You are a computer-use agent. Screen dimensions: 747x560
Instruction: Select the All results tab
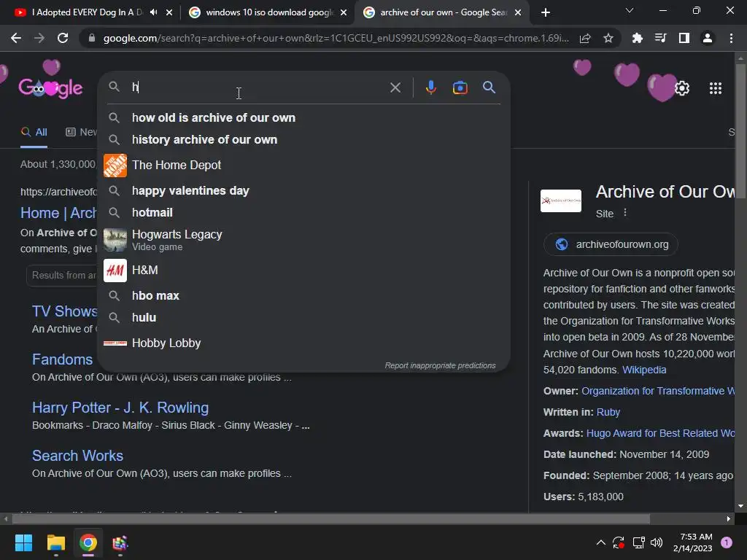(x=34, y=133)
